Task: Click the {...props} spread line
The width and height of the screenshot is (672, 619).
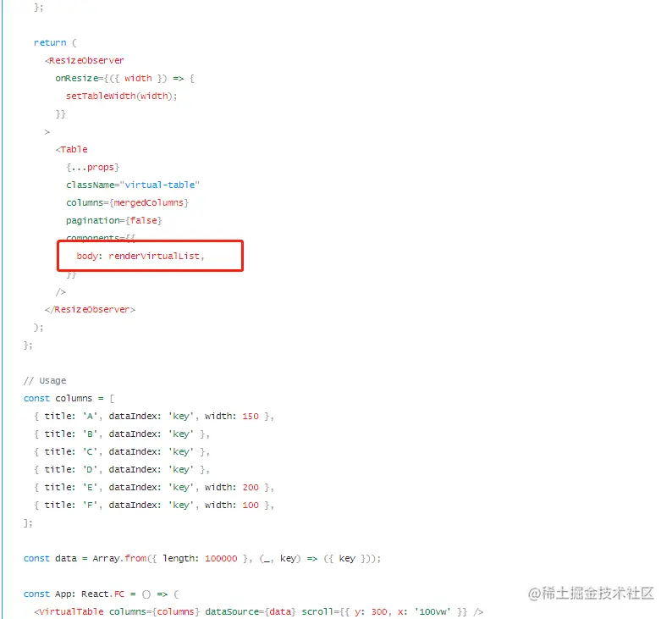Action: point(92,167)
